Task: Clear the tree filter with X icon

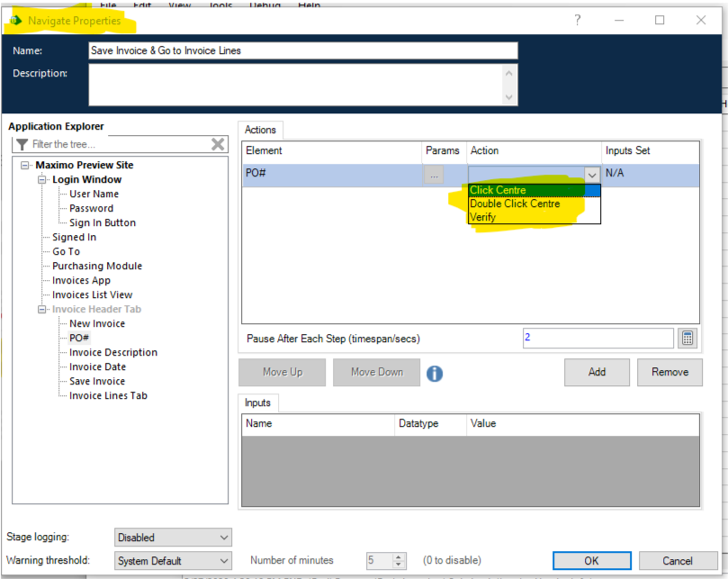Action: click(218, 144)
